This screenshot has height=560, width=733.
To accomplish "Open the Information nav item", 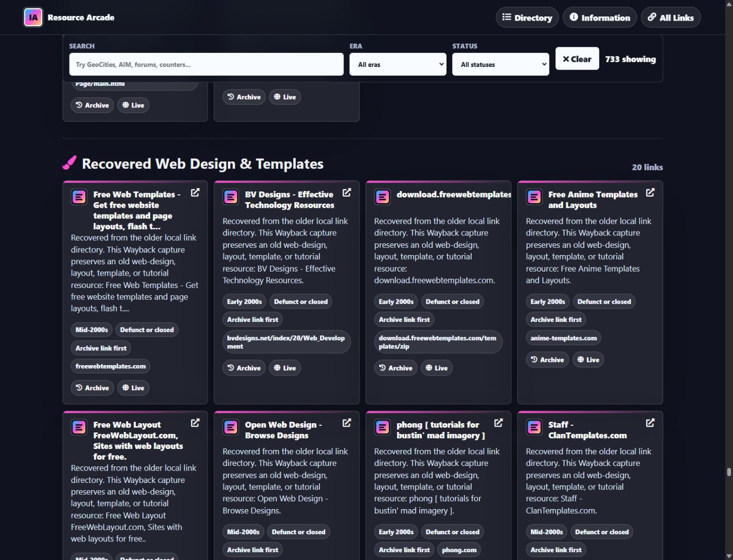I will click(x=600, y=17).
